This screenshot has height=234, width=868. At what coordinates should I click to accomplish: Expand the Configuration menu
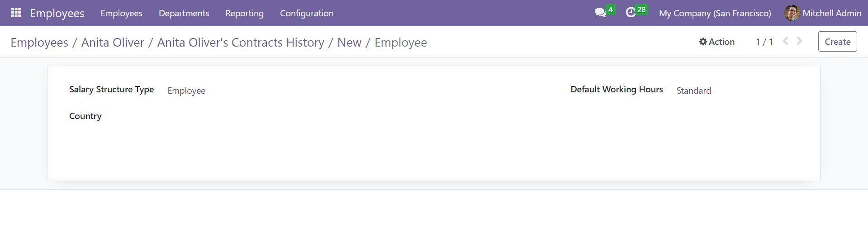[307, 13]
